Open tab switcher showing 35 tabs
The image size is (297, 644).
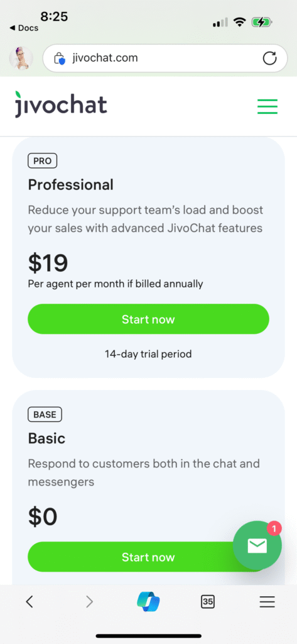click(208, 602)
